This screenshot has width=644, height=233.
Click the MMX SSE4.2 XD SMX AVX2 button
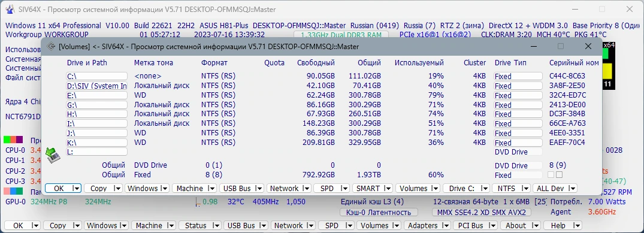coord(482,213)
